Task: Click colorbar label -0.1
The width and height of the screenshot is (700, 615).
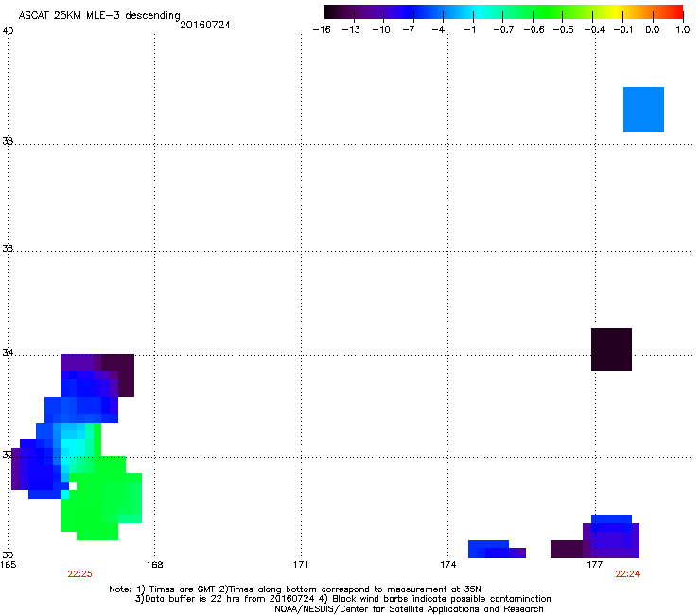Action: click(623, 30)
